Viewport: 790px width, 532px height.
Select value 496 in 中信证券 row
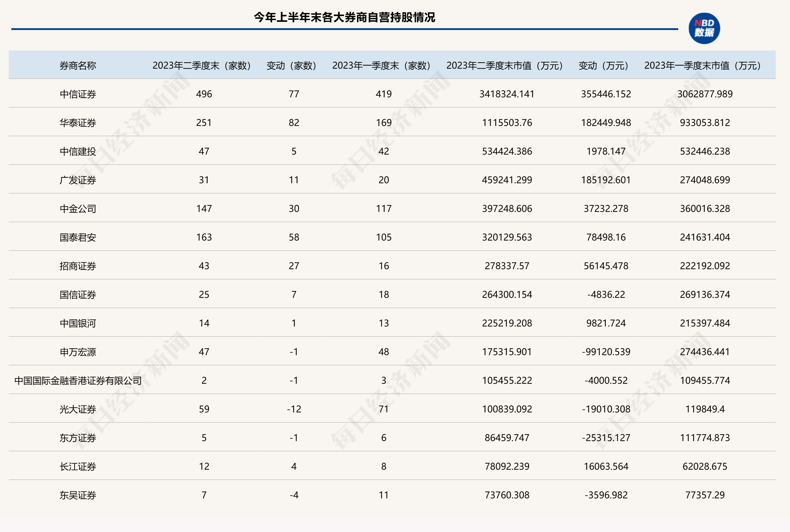coord(204,94)
